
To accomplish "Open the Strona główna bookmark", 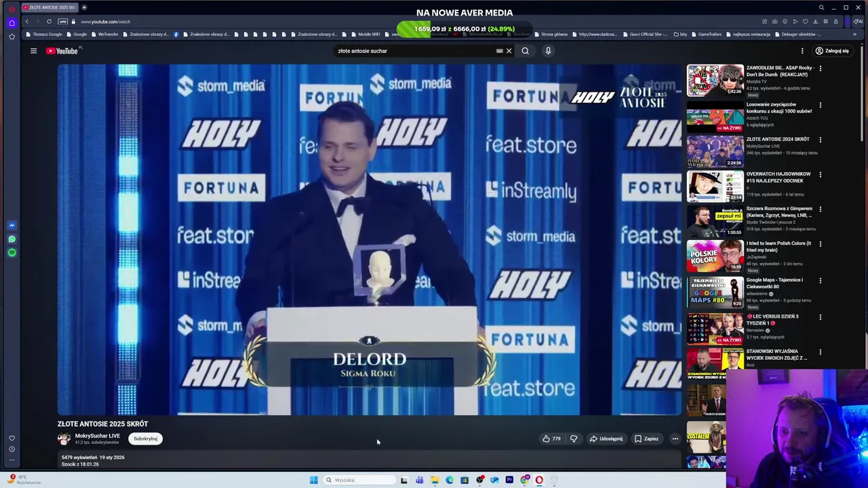I will tap(551, 34).
